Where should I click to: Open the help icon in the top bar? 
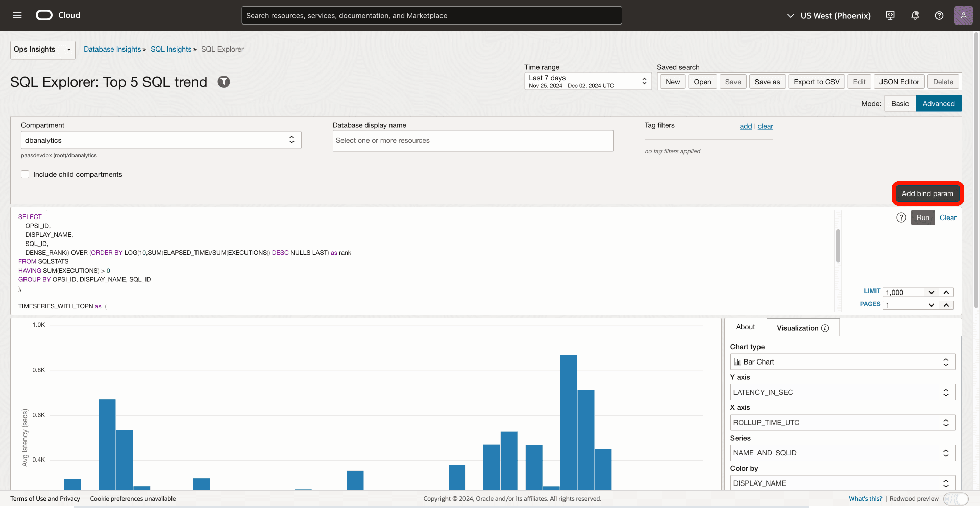[x=939, y=15]
